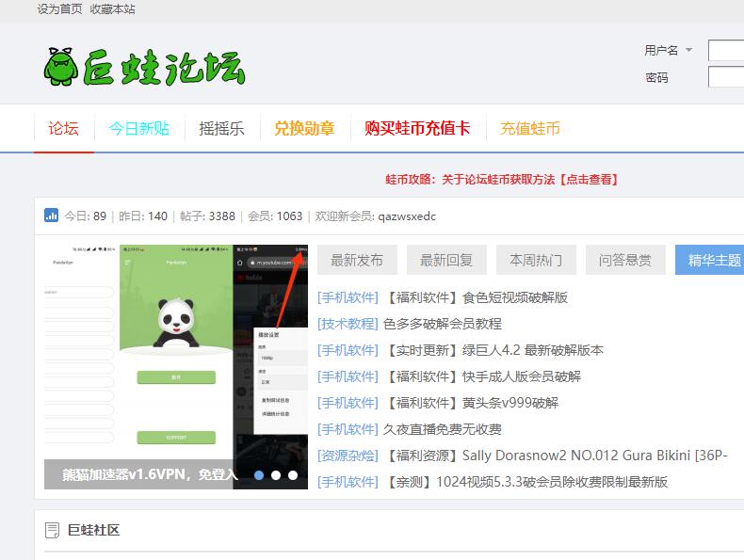This screenshot has width=744, height=560.
Task: Click the 设为首页 link
Action: tap(59, 8)
